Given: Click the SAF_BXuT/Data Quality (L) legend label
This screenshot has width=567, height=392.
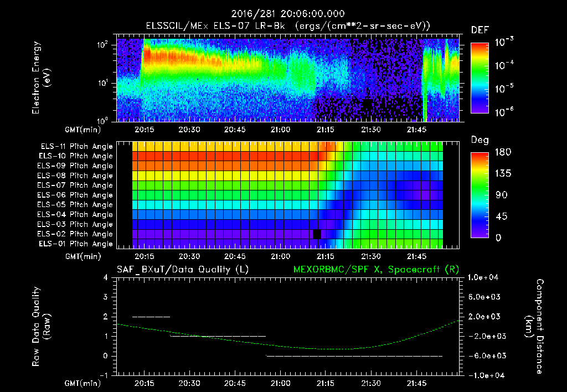Looking at the screenshot, I should [x=183, y=270].
